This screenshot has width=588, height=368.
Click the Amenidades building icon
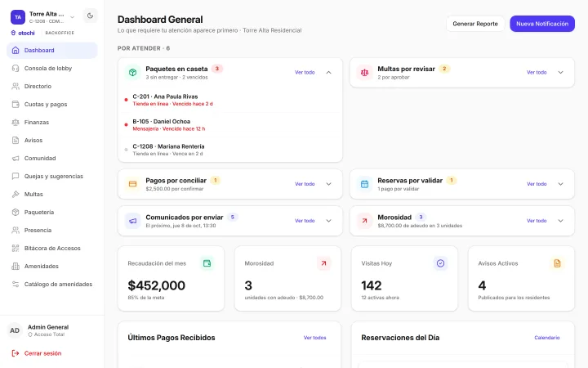(16, 267)
